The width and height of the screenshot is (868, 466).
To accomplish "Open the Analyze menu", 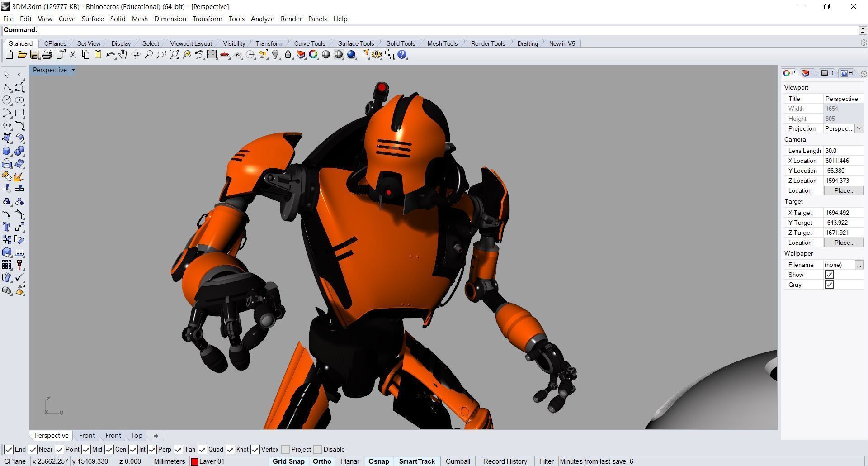I will pos(263,19).
